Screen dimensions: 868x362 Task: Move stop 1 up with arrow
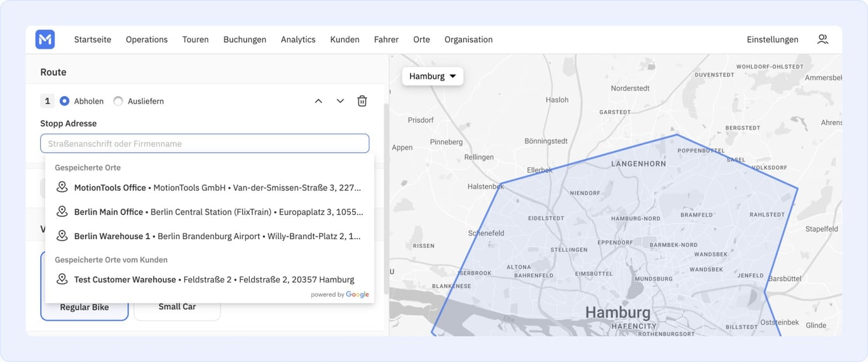point(319,101)
